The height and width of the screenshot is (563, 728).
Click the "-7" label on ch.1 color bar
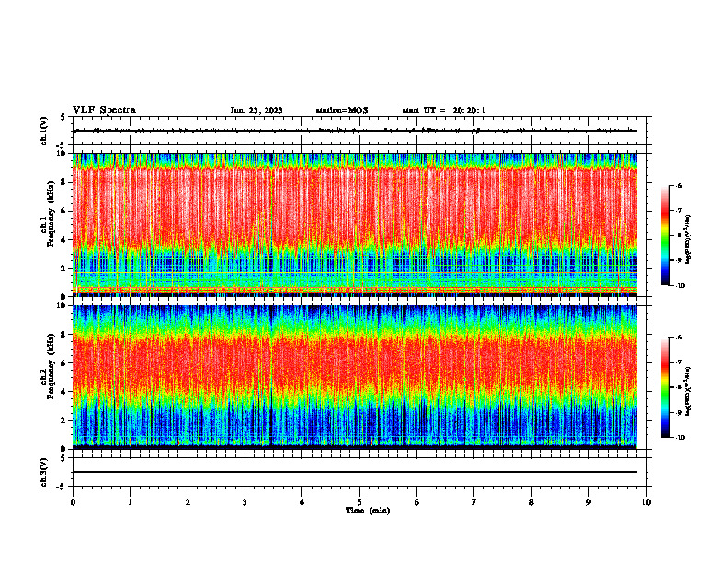click(x=678, y=211)
